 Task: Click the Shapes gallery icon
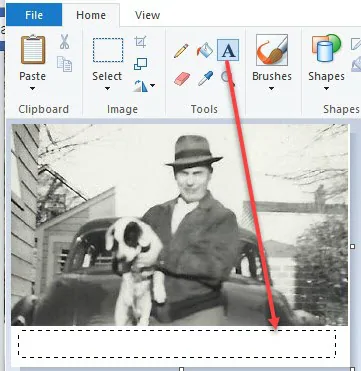click(326, 48)
